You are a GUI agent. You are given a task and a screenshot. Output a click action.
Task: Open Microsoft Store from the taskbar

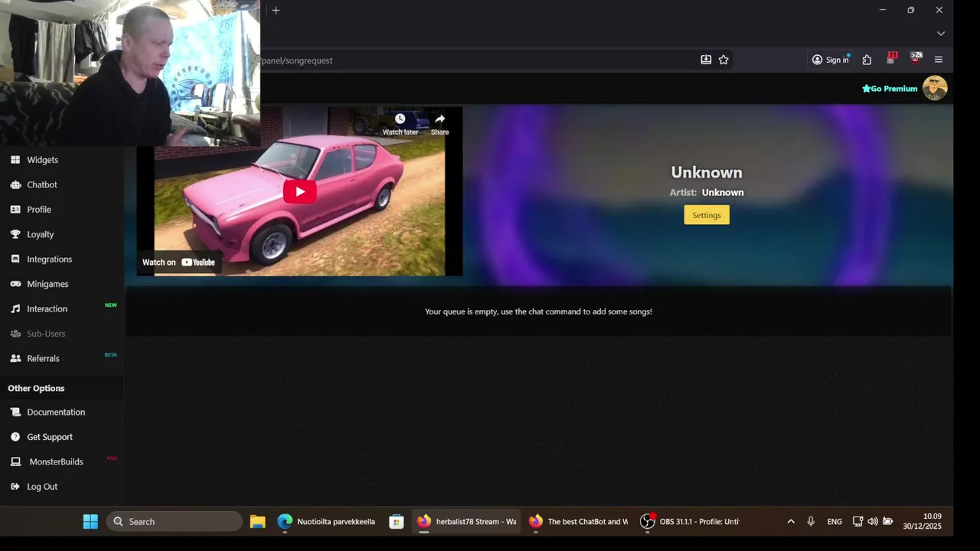(x=396, y=522)
